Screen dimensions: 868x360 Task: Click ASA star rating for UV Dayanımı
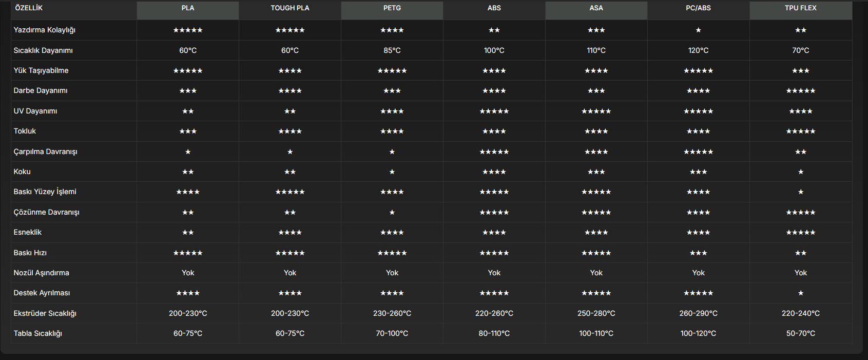point(596,111)
